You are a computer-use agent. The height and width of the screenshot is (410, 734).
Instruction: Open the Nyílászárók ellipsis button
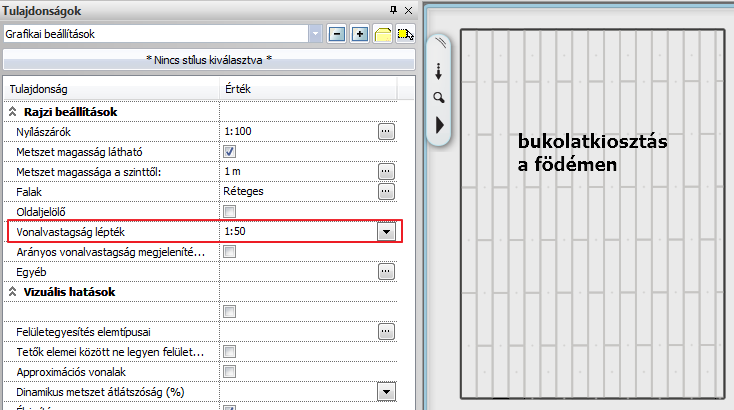click(385, 131)
